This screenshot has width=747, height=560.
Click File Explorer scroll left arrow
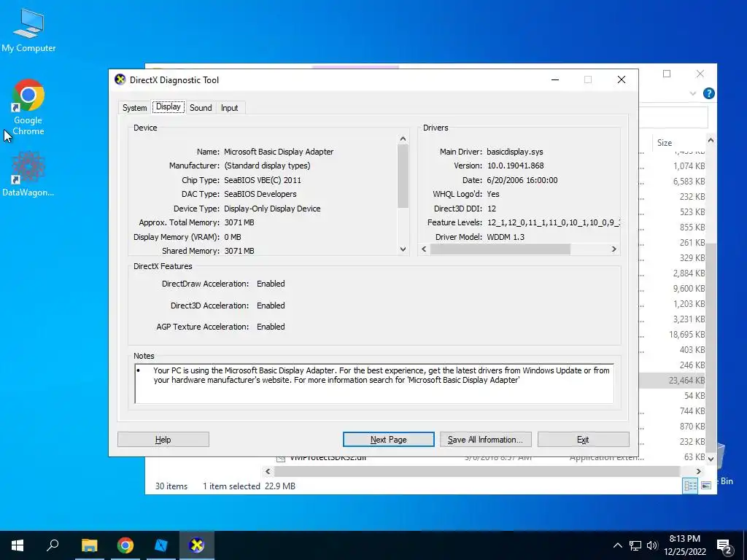click(268, 471)
